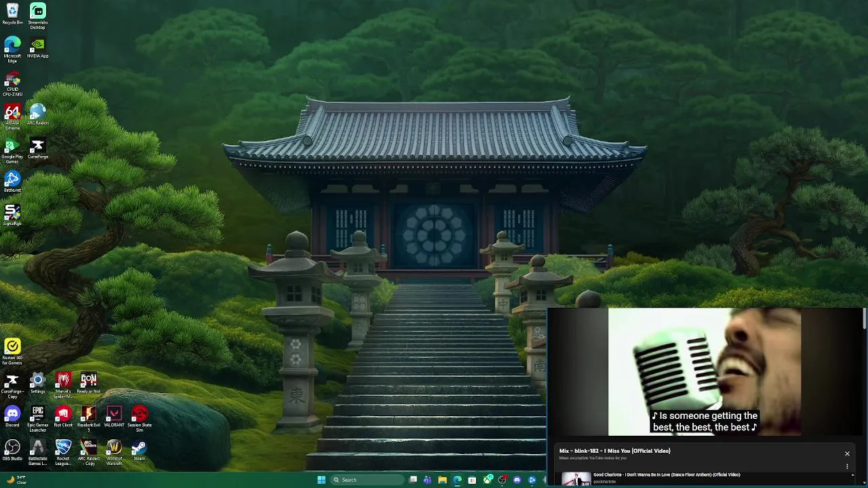Launch VALORANT desktop shortcut
Screen dimensions: 868x488
114,417
